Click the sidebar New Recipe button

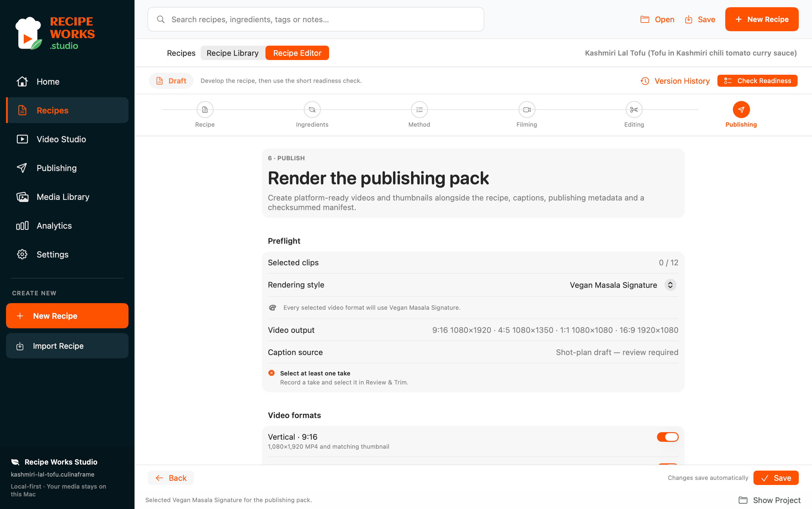[x=67, y=316]
